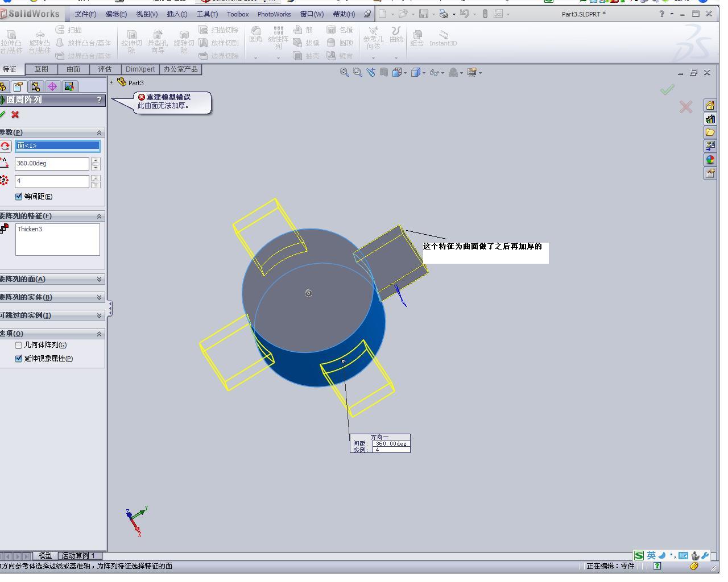728x582 pixels.
Task: Collapse the Parameters (参数) section
Action: (x=99, y=132)
